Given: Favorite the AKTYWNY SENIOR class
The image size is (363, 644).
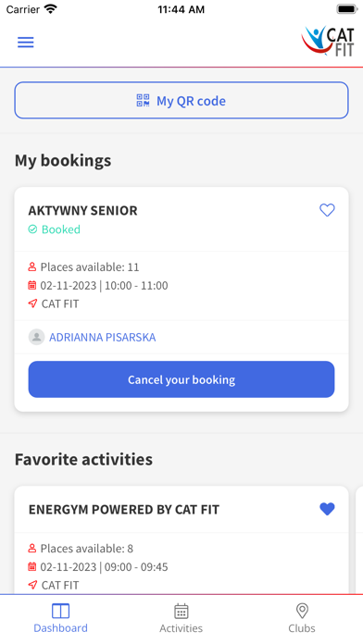Looking at the screenshot, I should 327,210.
